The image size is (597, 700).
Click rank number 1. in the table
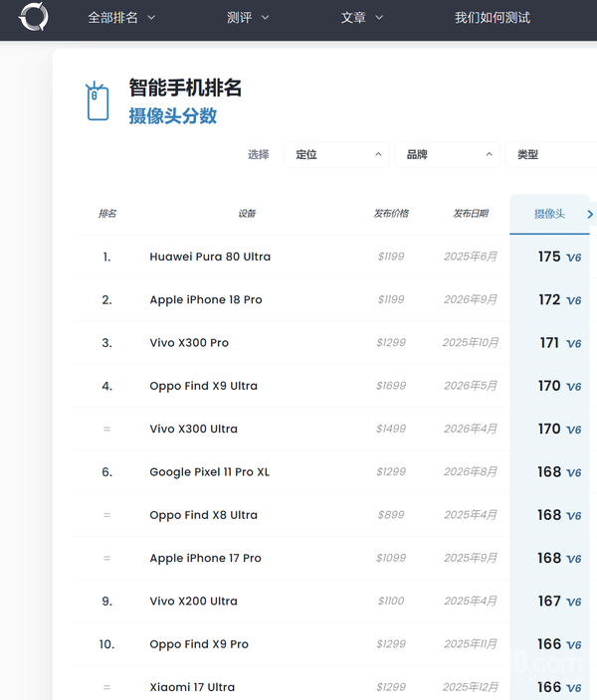[106, 258]
